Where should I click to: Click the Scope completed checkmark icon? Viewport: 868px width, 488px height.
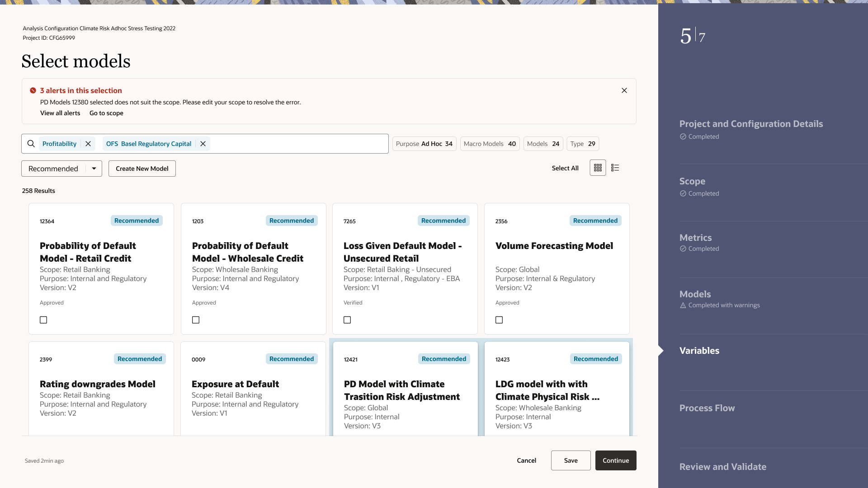(683, 193)
